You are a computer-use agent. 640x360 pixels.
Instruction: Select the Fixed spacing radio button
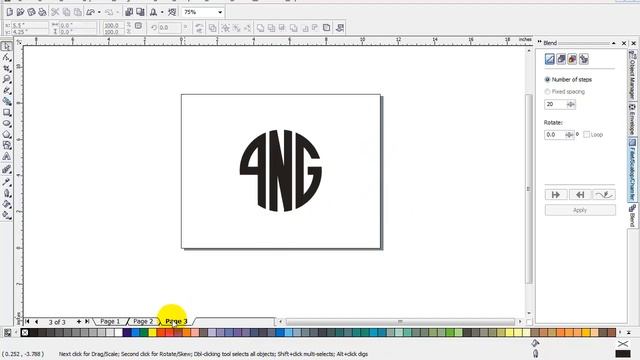click(x=547, y=92)
